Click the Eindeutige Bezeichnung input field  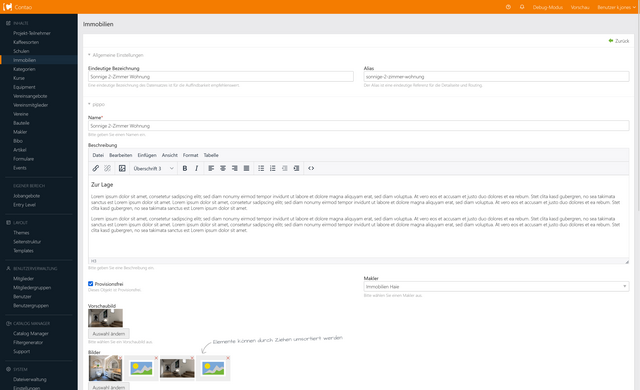[x=221, y=76]
